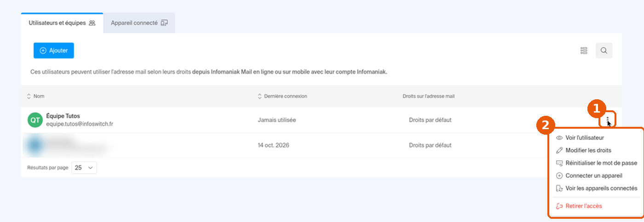Click the plus icon beside Connecter un appareil
Image resolution: width=644 pixels, height=222 pixels.
(559, 176)
